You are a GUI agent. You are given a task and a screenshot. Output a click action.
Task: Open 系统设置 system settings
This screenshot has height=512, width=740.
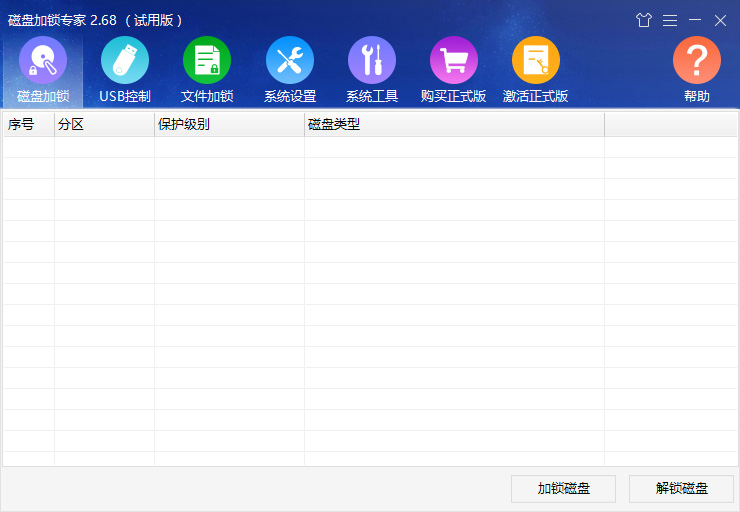pos(290,62)
